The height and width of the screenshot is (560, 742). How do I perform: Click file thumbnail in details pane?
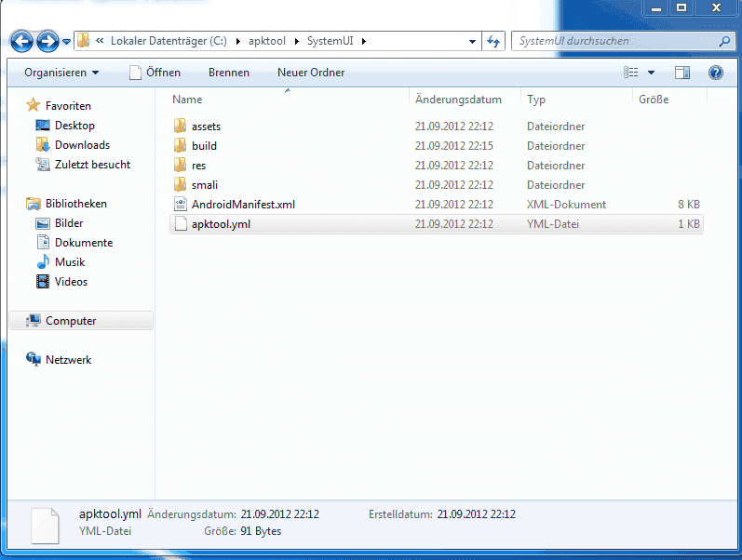click(x=45, y=526)
